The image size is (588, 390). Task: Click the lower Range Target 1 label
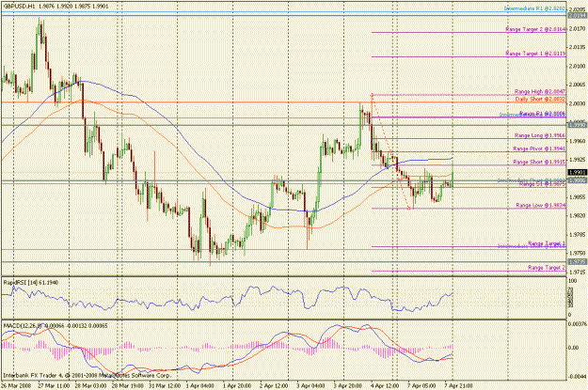(x=547, y=243)
